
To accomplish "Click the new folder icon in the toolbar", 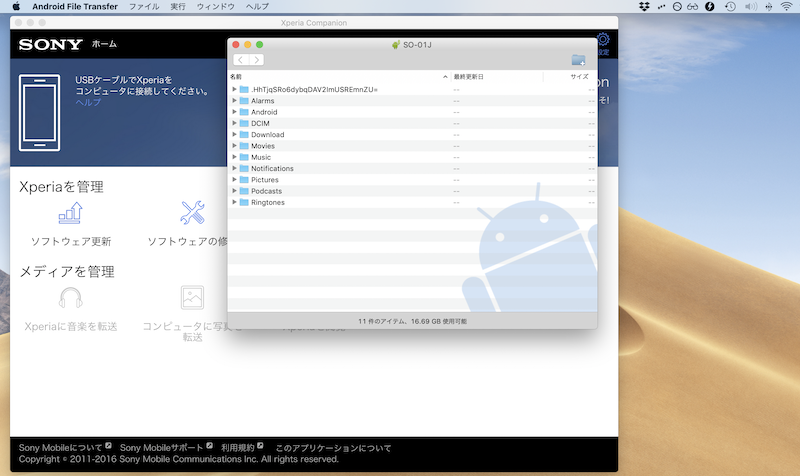I will coord(578,60).
